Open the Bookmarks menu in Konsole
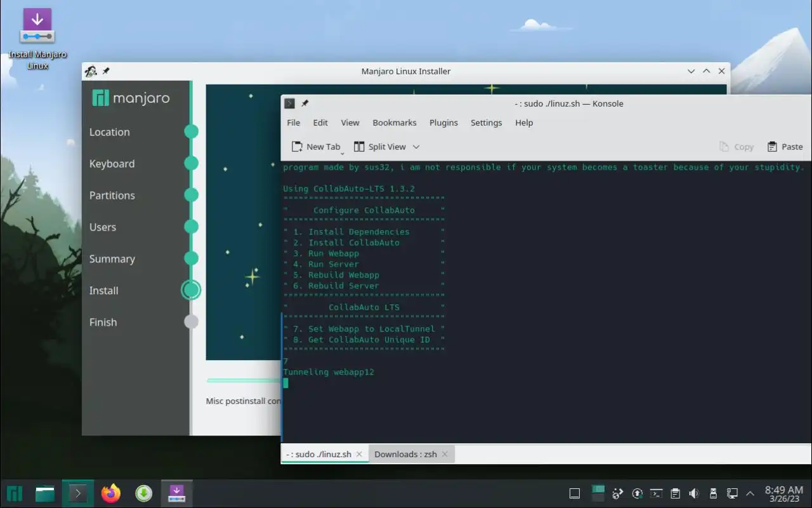The width and height of the screenshot is (812, 508). point(395,123)
